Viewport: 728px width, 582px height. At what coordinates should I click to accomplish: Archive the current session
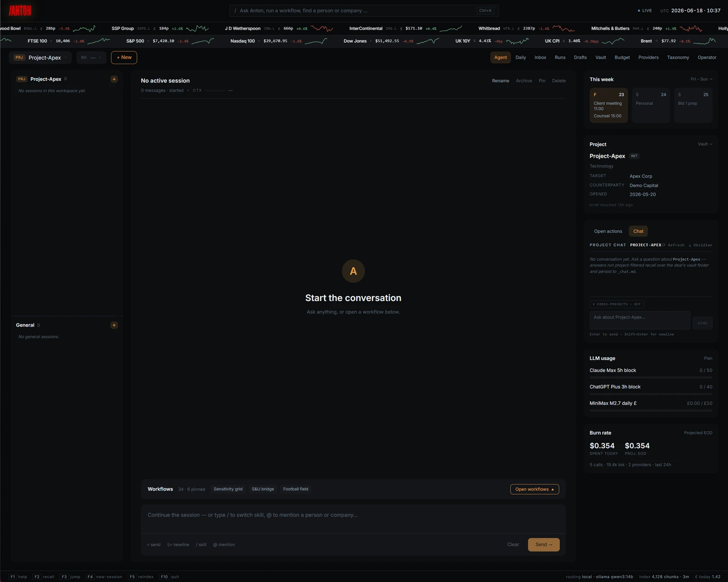[524, 80]
